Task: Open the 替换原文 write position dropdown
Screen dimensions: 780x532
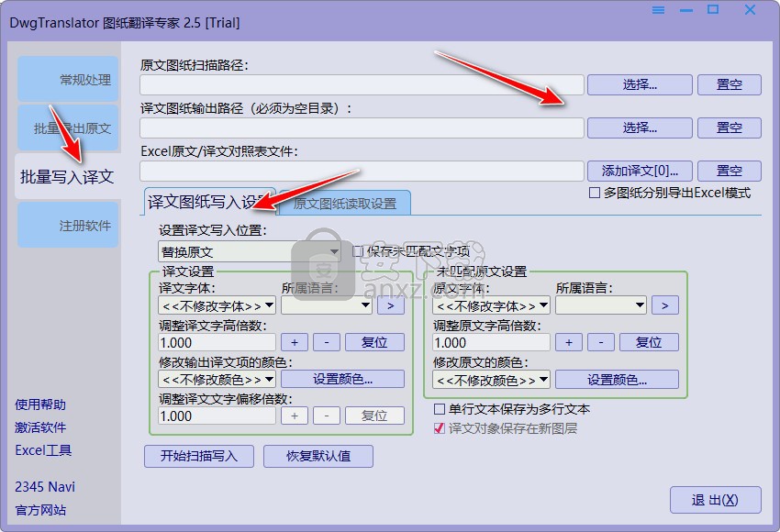Action: pos(250,251)
